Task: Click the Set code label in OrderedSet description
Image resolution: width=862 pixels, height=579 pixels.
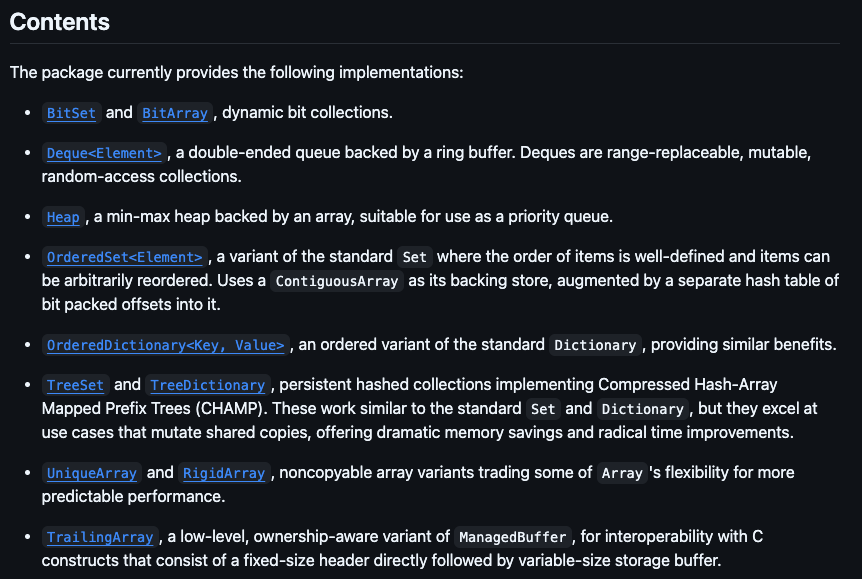Action: click(x=414, y=257)
